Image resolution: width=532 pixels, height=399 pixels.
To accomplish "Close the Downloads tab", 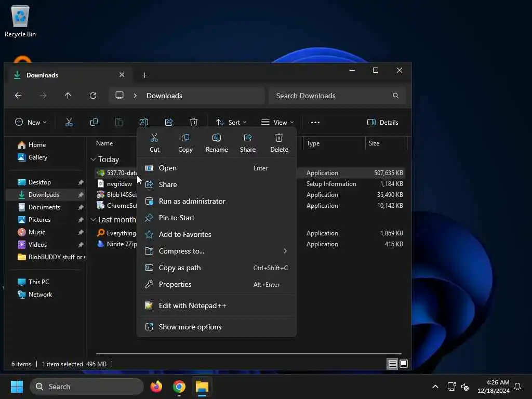I will [x=122, y=75].
